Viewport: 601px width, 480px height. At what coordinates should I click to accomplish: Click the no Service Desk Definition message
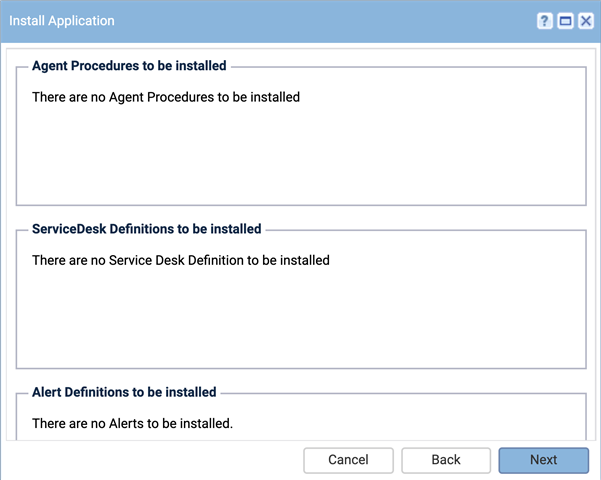point(181,260)
